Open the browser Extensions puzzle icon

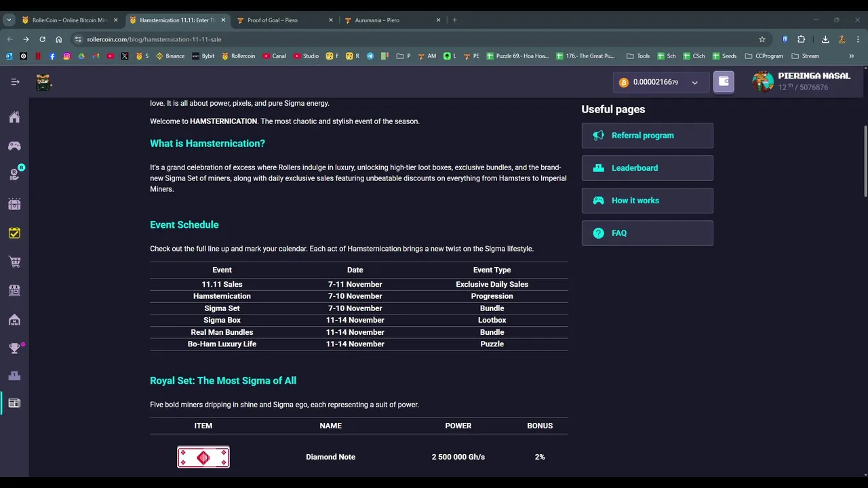(801, 39)
